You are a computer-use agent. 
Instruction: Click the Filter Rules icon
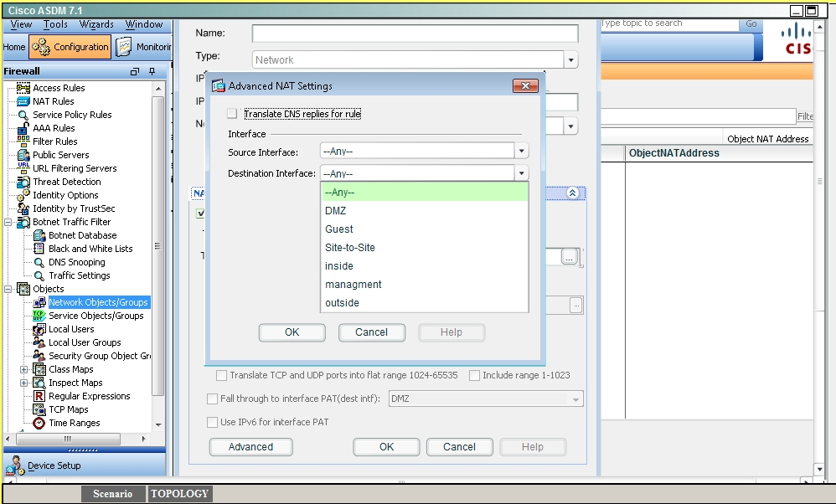[x=23, y=141]
